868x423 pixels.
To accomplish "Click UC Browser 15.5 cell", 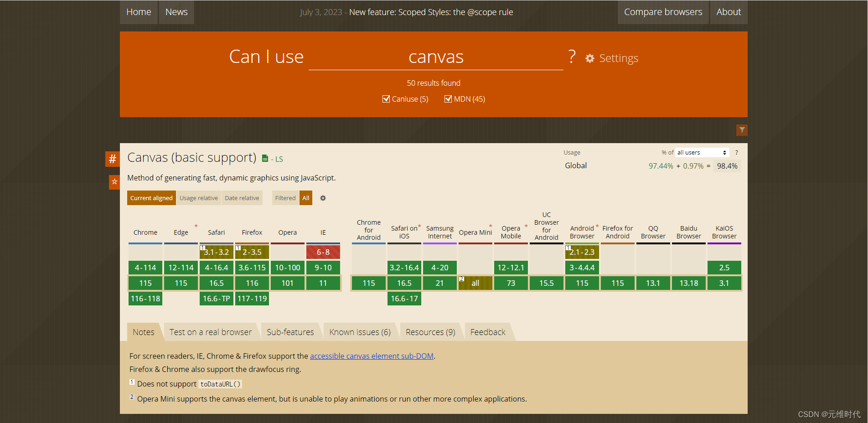I will pyautogui.click(x=547, y=283).
